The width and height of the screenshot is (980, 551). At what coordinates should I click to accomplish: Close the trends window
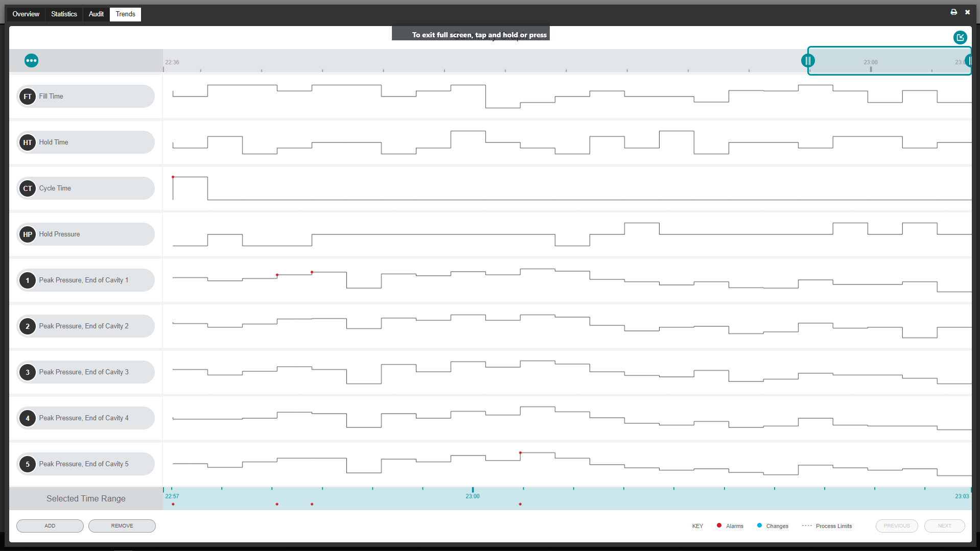[x=967, y=12]
